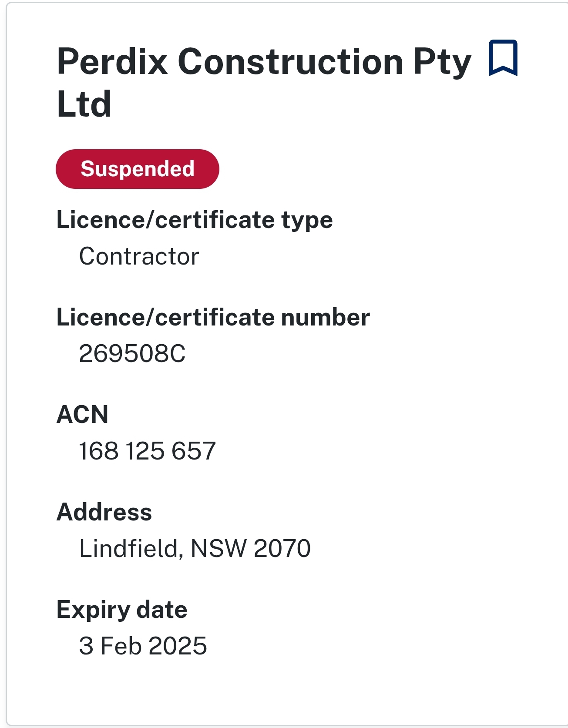568x728 pixels.
Task: Click the Contractor licence type value
Action: click(x=139, y=256)
